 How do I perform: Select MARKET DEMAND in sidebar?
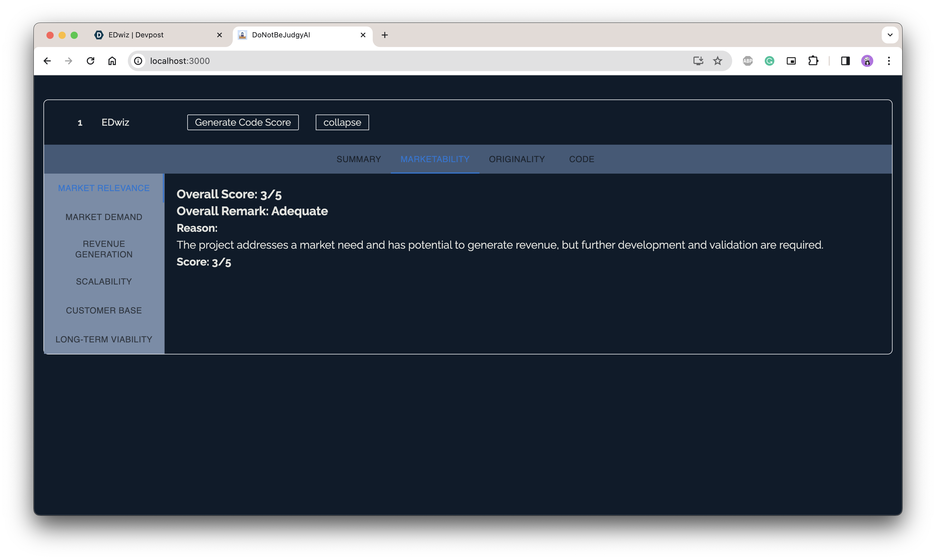coord(104,217)
